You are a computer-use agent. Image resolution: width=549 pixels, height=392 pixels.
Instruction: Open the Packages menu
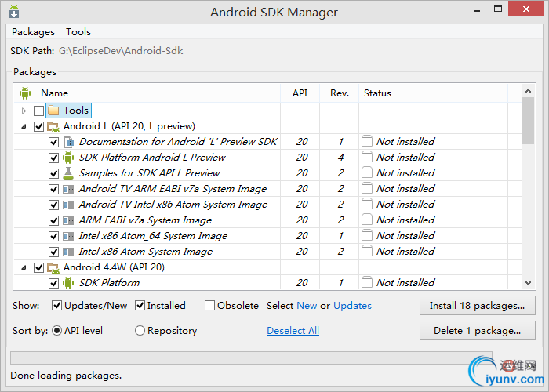(33, 32)
